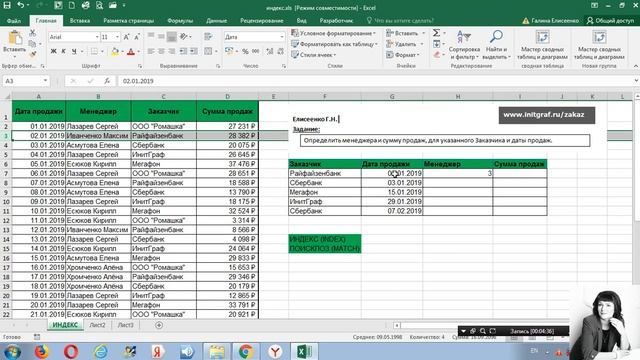Open print preview icon in quick toolbar

[x=99, y=5]
